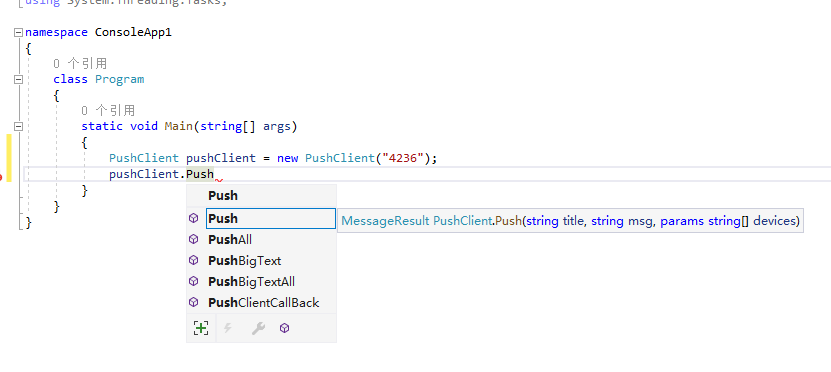Collapse the namespace ConsoleApp1 block
Screen dimensions: 831x372
click(x=19, y=32)
